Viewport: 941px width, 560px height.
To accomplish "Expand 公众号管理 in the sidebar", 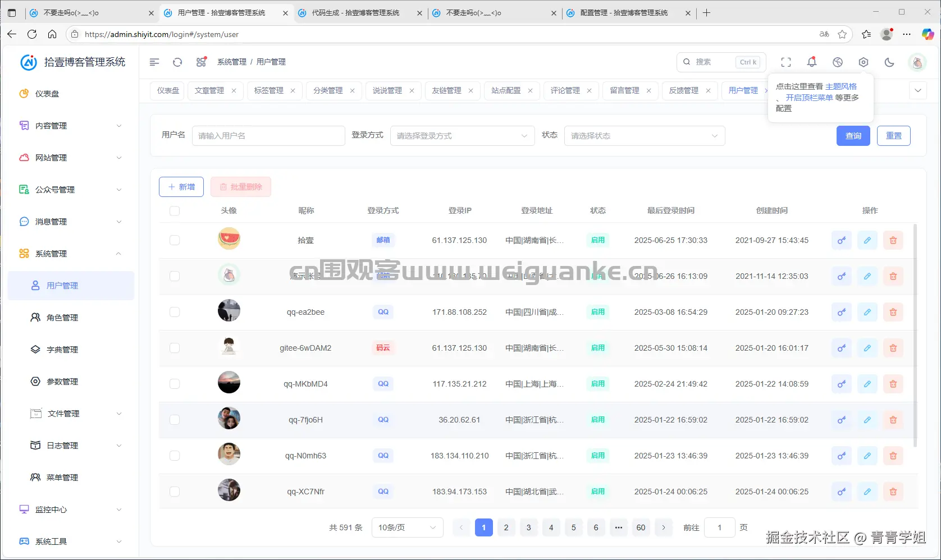I will pos(71,190).
